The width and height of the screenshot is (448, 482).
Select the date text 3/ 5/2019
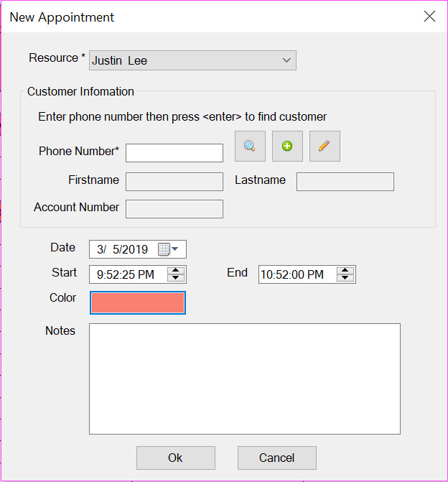click(122, 249)
